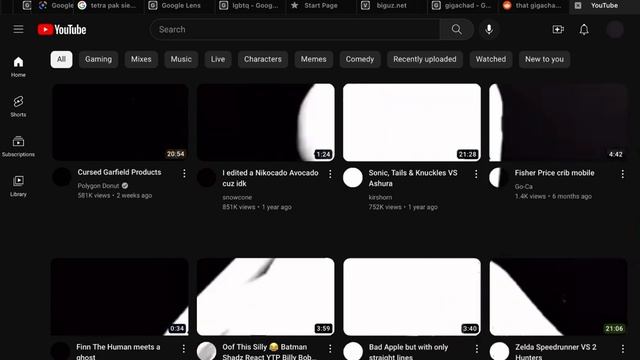The height and width of the screenshot is (360, 640).
Task: Switch to the lgbtq Google browser tab
Action: tap(250, 6)
